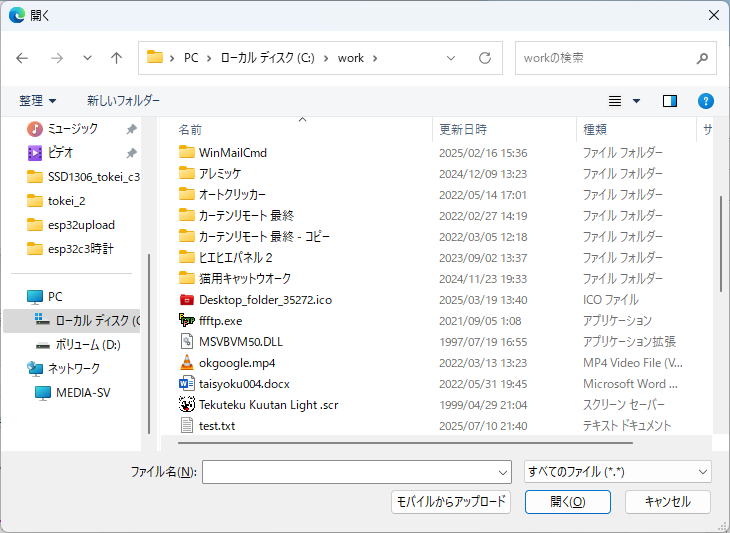The width and height of the screenshot is (730, 533).
Task: Select the ffftp.exe application icon
Action: [186, 321]
